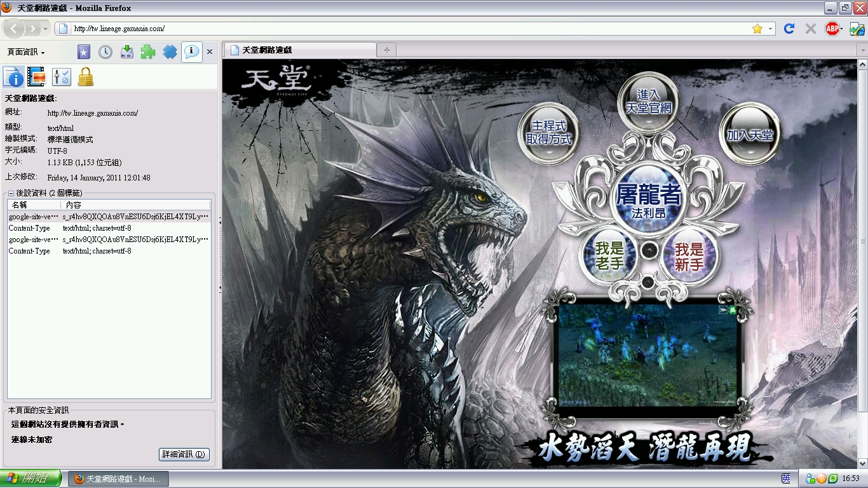Screen dimensions: 868x488
Task: Open the Bookmarks sidebar panel icon
Action: click(84, 52)
